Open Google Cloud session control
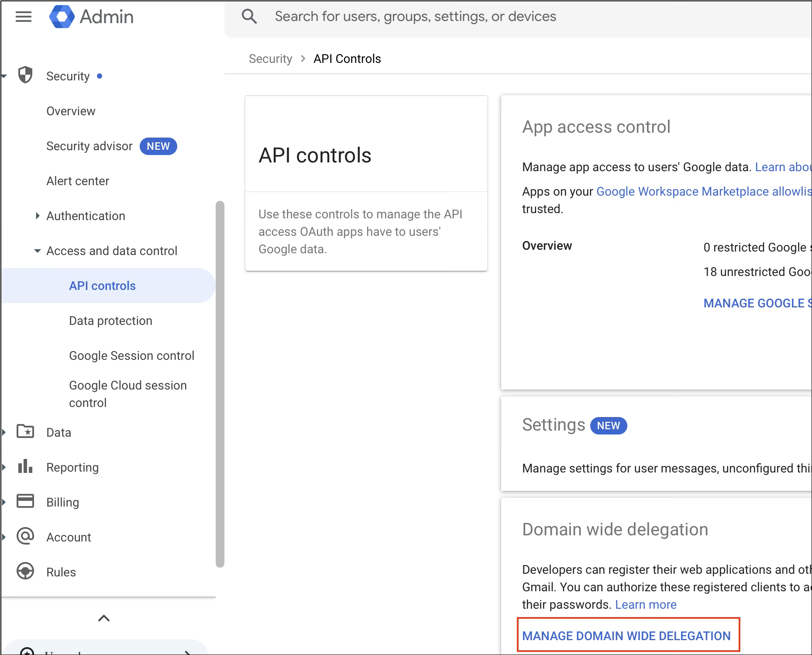This screenshot has width=812, height=655. pos(128,394)
